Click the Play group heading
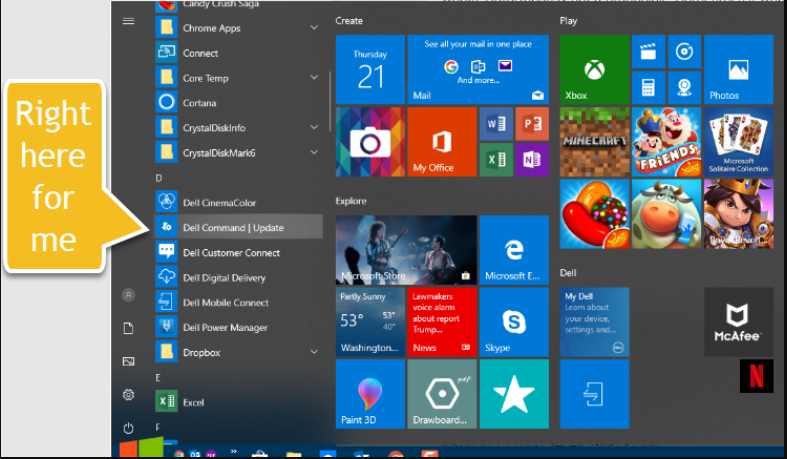The width and height of the screenshot is (787, 459). tap(568, 21)
